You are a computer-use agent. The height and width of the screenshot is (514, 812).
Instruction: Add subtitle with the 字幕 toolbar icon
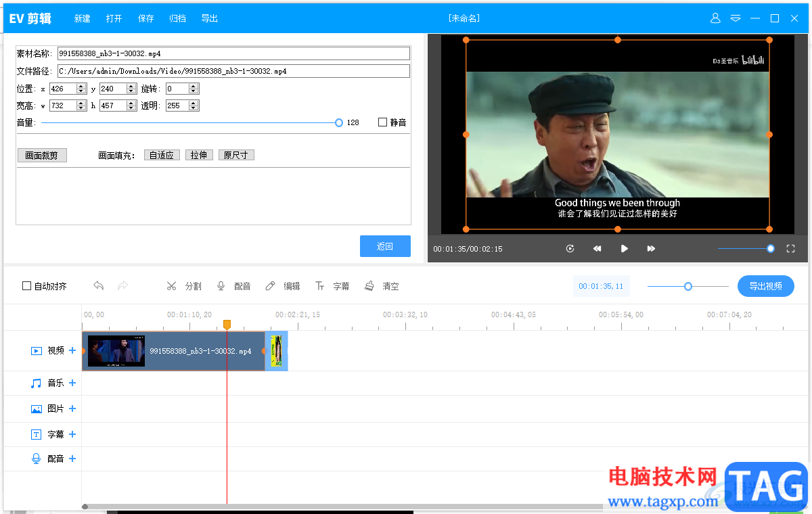(320, 286)
